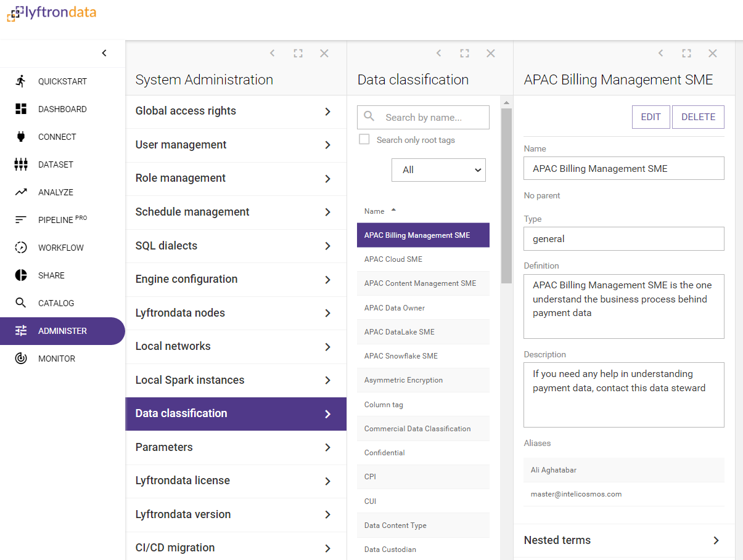Expand Engine configuration

click(236, 279)
